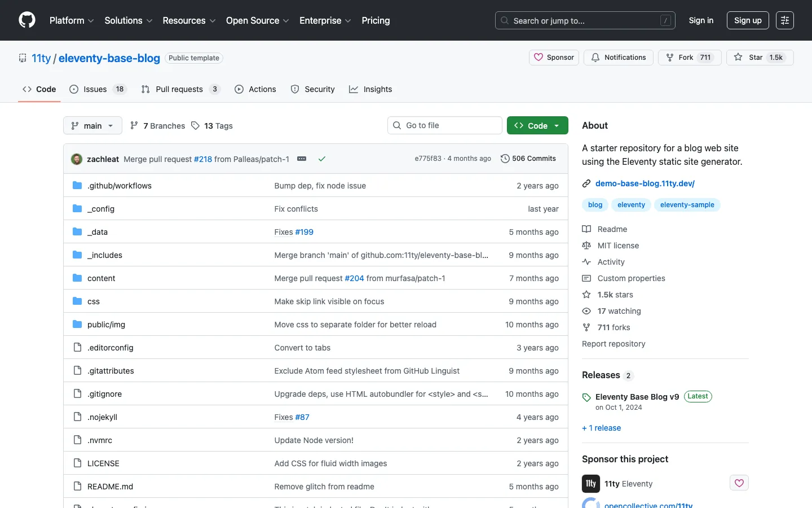The image size is (812, 508).
Task: Switch to the Insights tab
Action: click(370, 89)
